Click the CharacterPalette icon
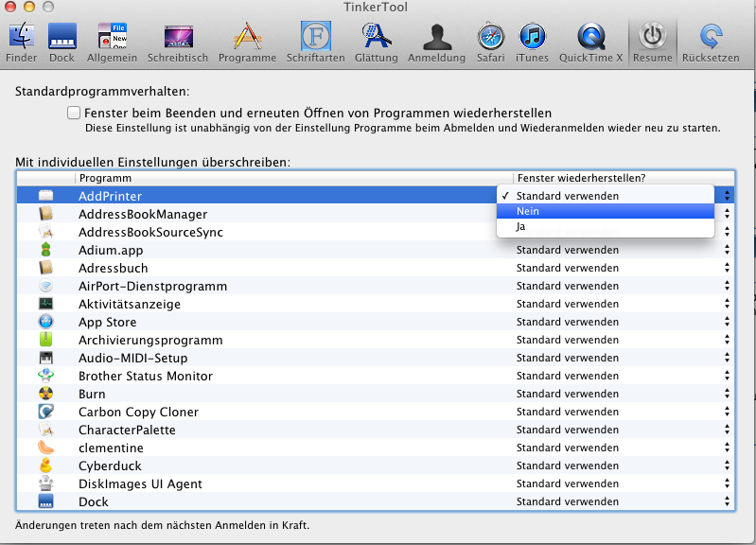The width and height of the screenshot is (756, 545). 45,430
